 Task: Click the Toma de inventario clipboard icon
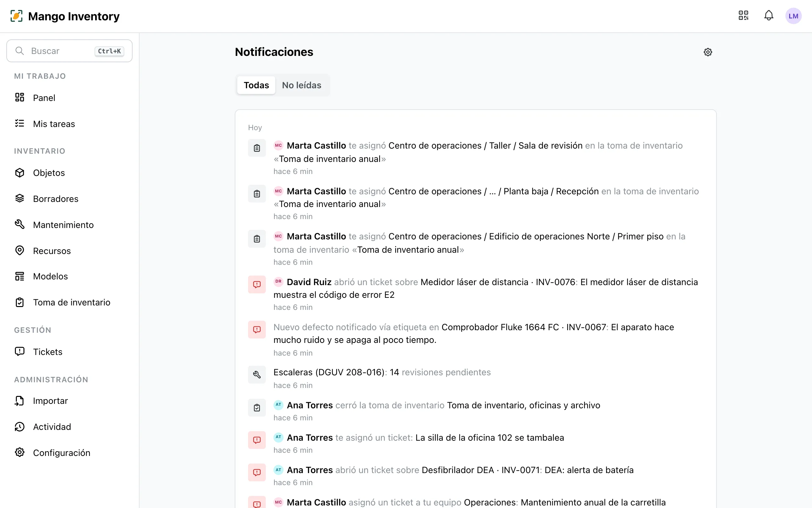[20, 302]
